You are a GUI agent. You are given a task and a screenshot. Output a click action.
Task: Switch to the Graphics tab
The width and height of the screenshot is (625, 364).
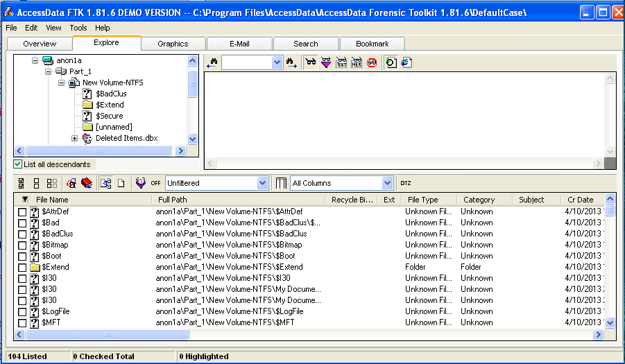tap(173, 44)
